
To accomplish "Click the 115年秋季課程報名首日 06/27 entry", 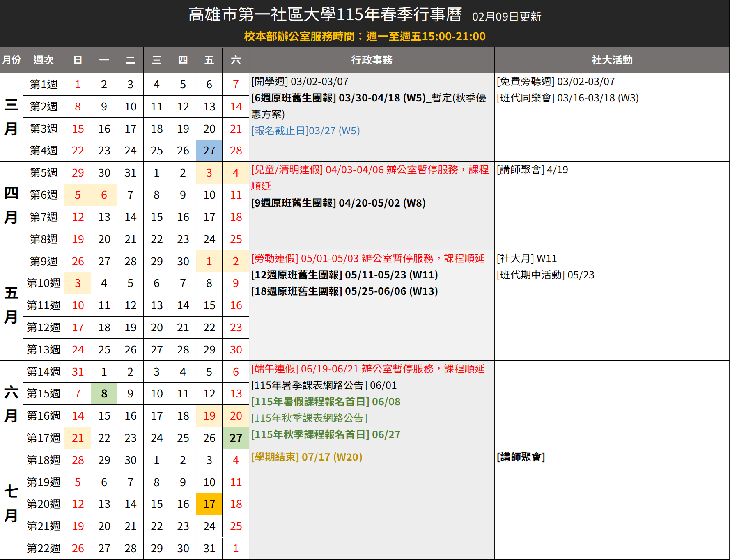I will click(x=326, y=435).
